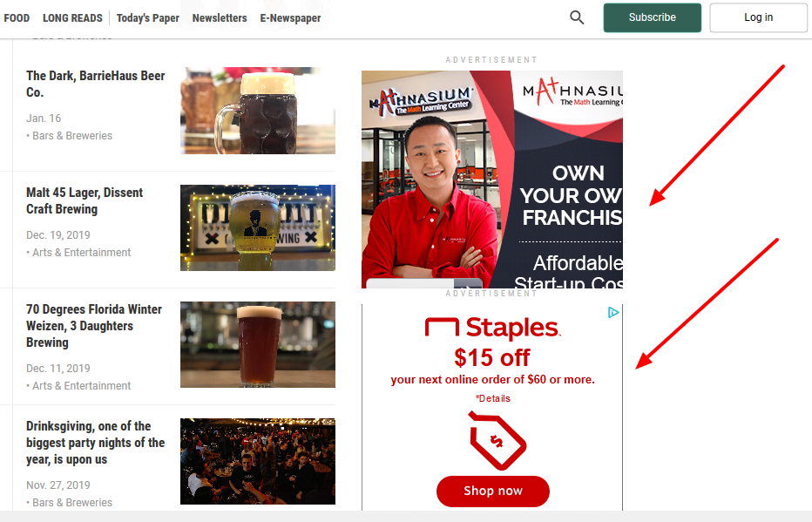Click the search magnifying glass icon
The width and height of the screenshot is (812, 522).
[x=577, y=17]
